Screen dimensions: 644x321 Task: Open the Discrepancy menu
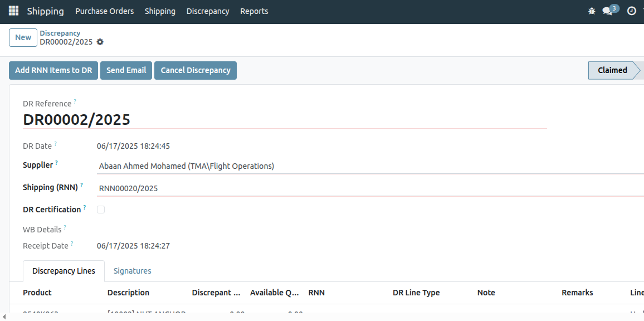[x=208, y=11]
